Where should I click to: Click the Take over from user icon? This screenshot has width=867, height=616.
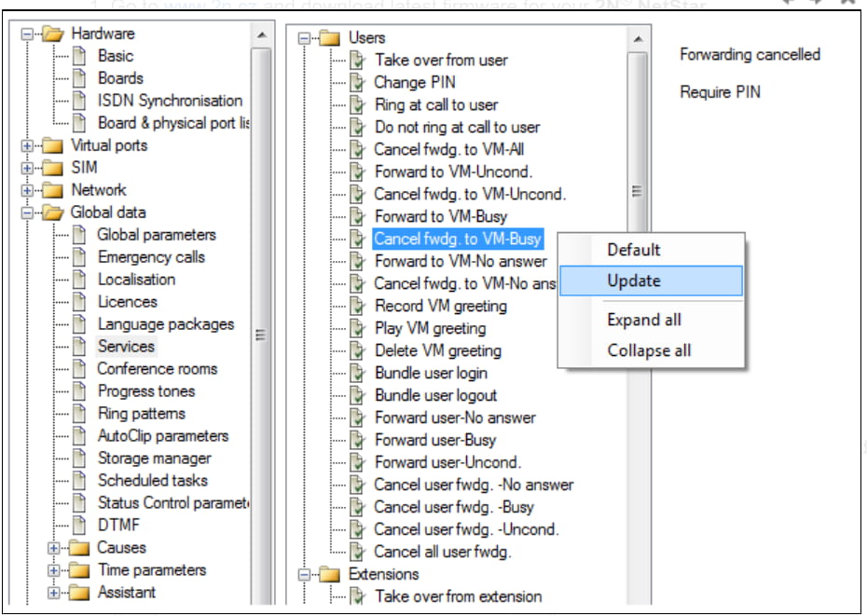pyautogui.click(x=358, y=61)
